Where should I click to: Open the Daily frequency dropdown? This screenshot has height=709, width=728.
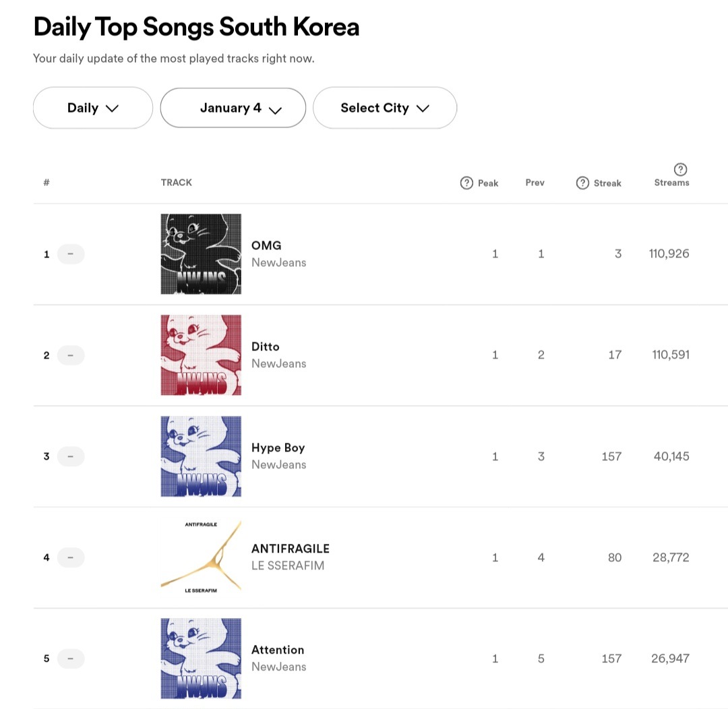click(93, 108)
